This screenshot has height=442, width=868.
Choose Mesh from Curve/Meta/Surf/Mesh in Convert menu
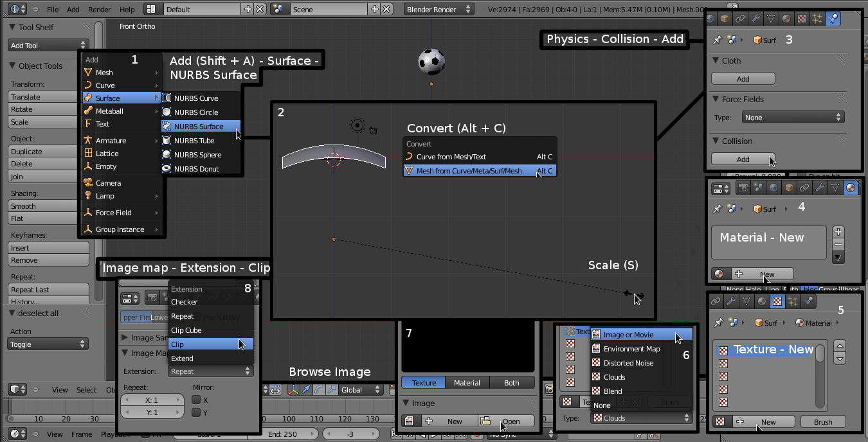[479, 171]
